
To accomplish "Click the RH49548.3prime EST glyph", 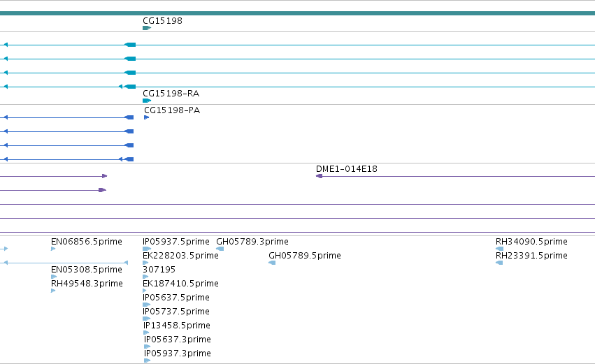I will [x=53, y=291].
